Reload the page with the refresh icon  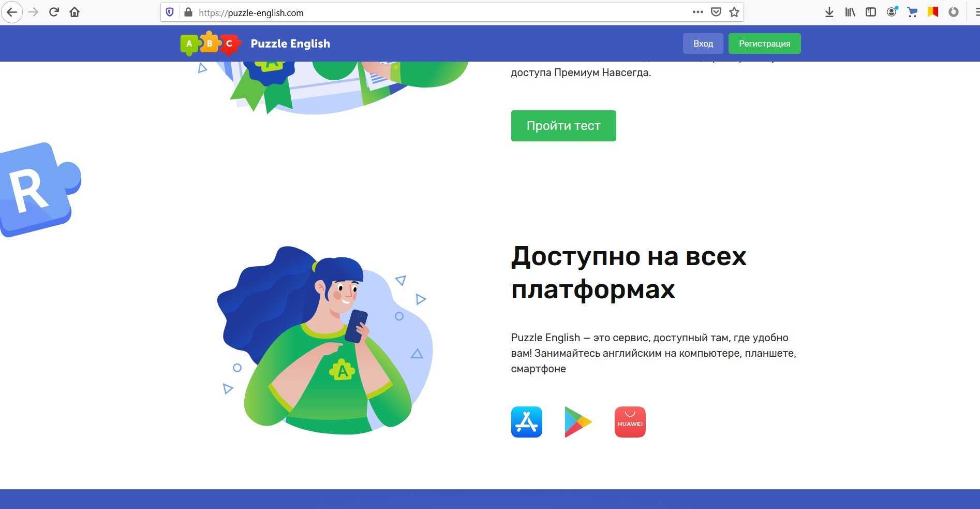point(54,12)
